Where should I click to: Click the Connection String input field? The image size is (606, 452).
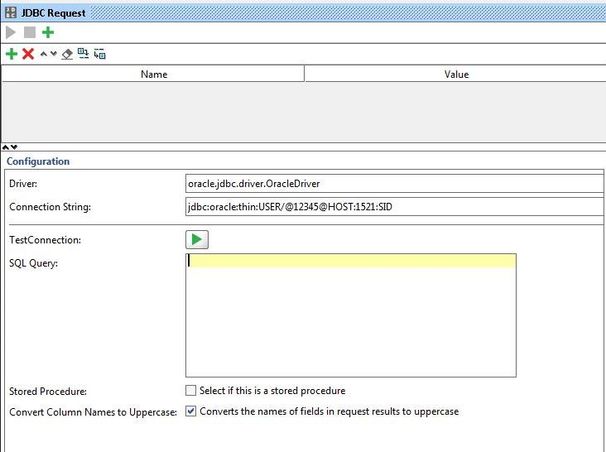(x=394, y=206)
